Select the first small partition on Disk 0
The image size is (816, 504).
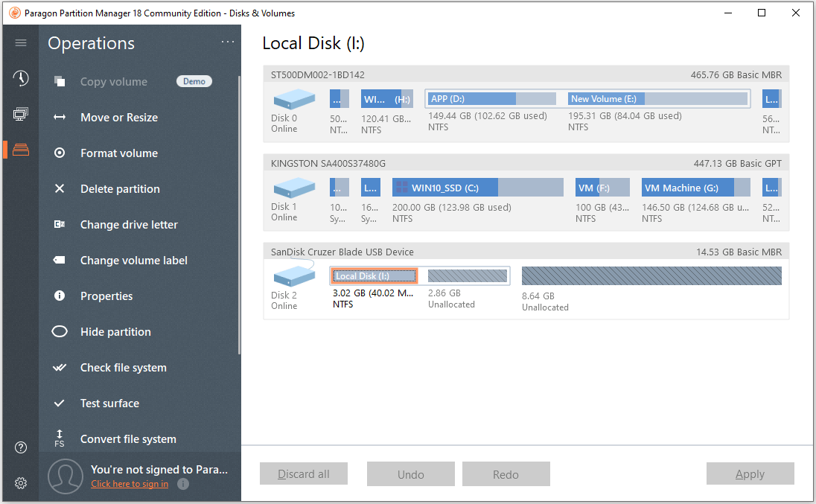tap(340, 99)
